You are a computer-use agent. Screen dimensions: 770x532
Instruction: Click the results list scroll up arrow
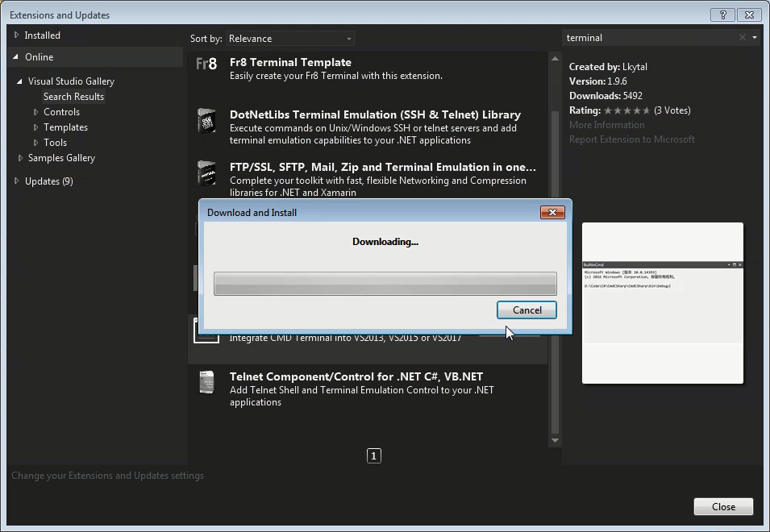(555, 58)
